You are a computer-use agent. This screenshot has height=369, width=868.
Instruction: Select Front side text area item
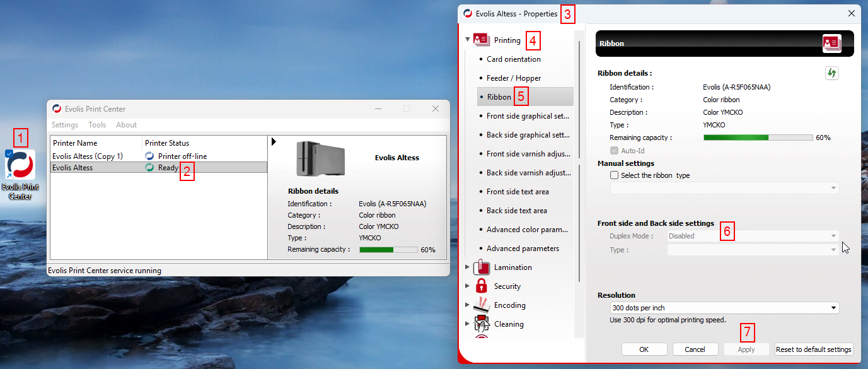click(518, 192)
